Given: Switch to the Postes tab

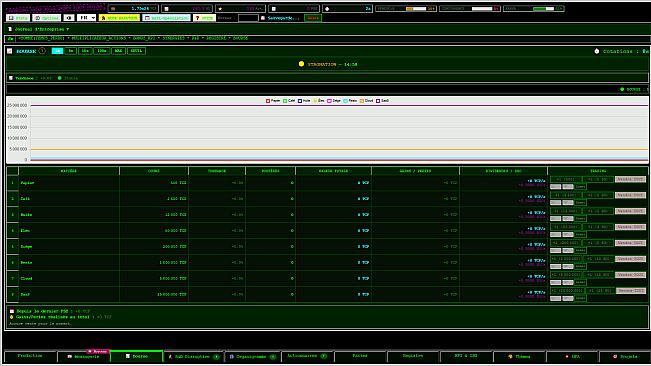Looking at the screenshot, I should pos(360,356).
